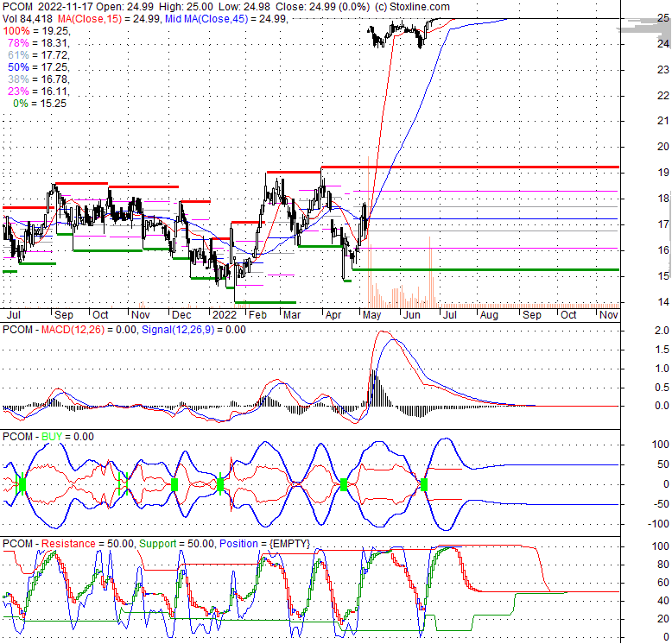Click the price axis value 25

[663, 18]
